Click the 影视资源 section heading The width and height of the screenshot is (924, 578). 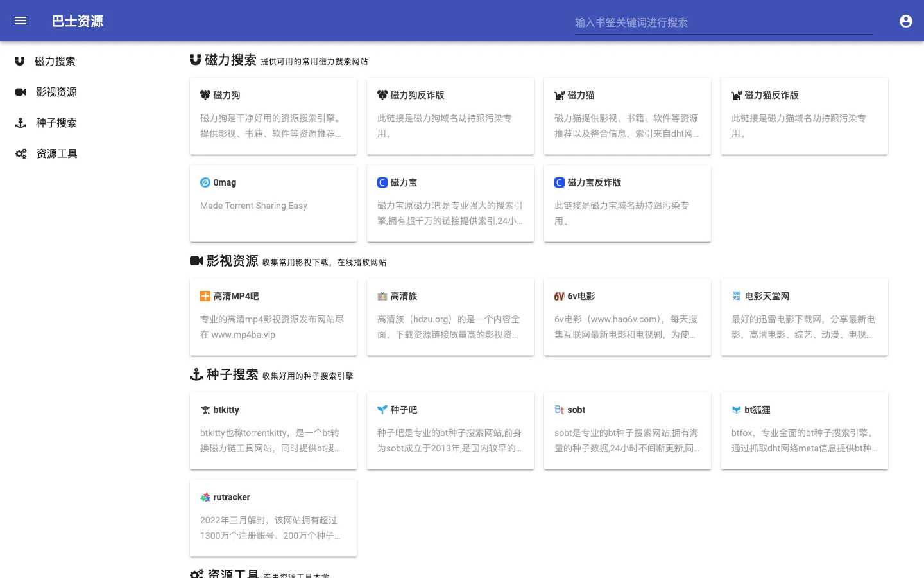pos(232,261)
